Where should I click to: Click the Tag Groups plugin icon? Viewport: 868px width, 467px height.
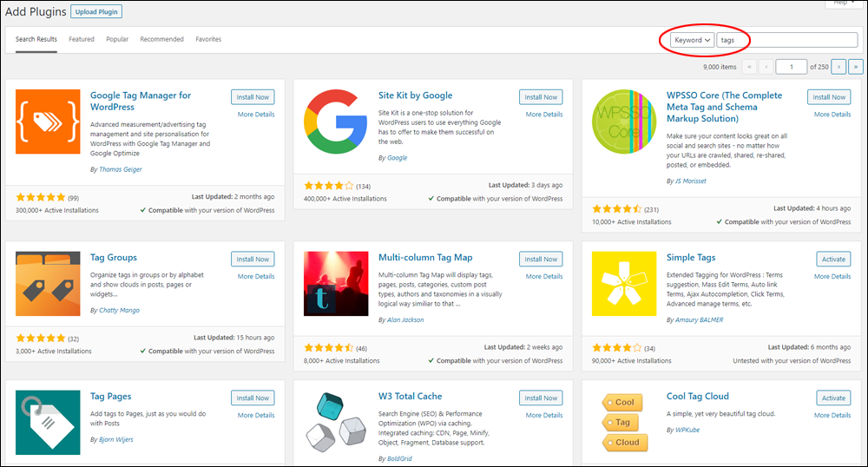coord(48,284)
